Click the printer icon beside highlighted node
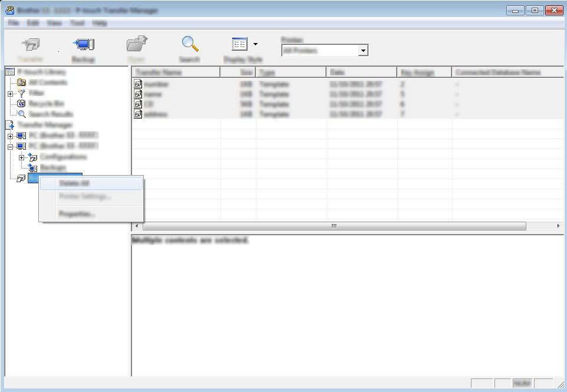This screenshot has width=567, height=392. (21, 178)
